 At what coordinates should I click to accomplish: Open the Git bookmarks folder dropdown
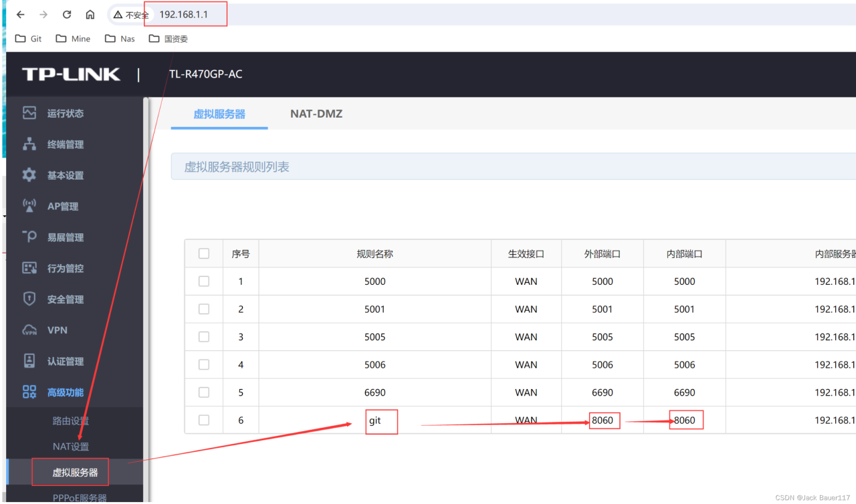[x=28, y=38]
